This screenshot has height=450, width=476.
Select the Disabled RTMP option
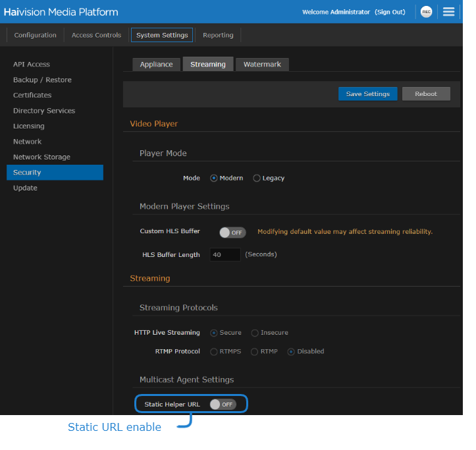click(x=292, y=351)
